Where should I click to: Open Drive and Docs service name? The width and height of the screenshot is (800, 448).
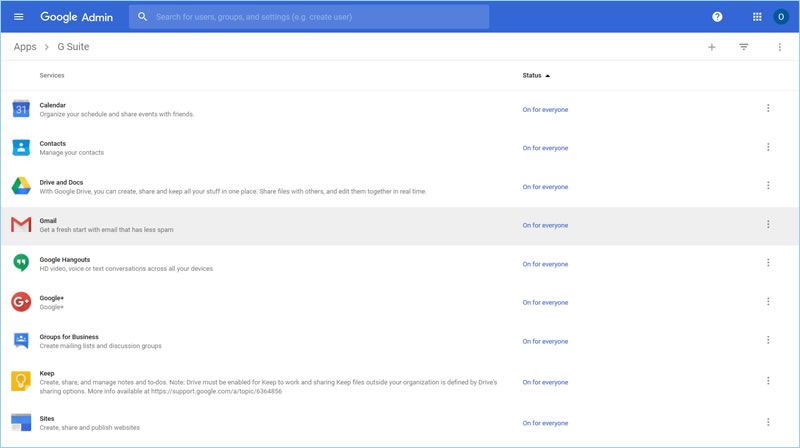coord(61,182)
